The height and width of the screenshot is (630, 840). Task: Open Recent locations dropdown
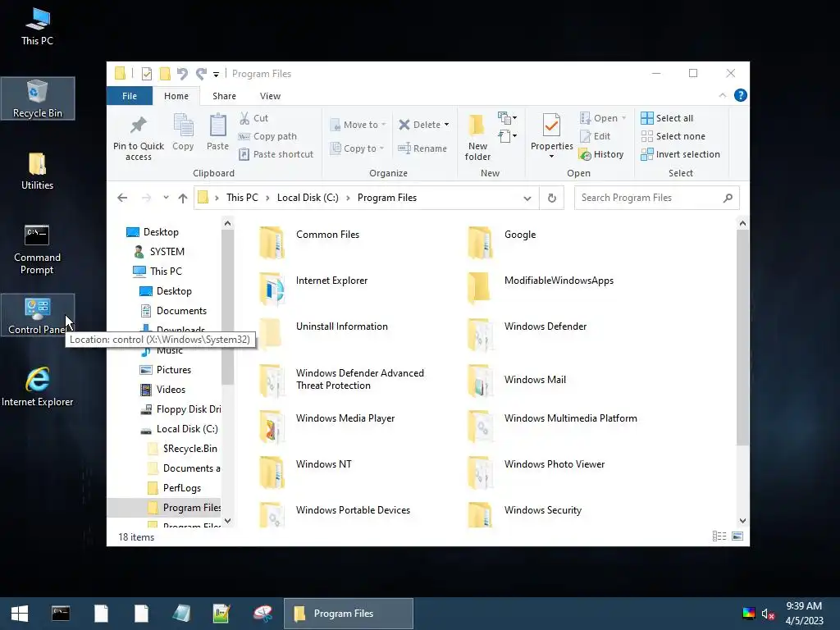[166, 198]
